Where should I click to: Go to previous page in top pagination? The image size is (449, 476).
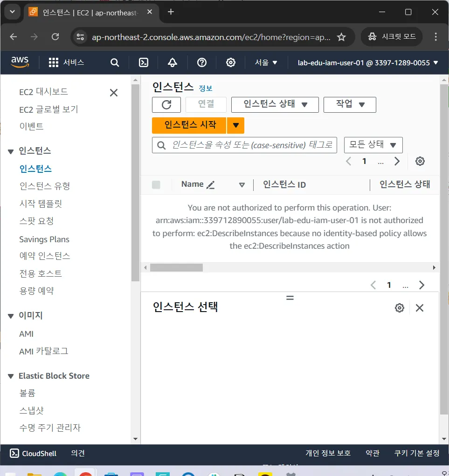349,161
